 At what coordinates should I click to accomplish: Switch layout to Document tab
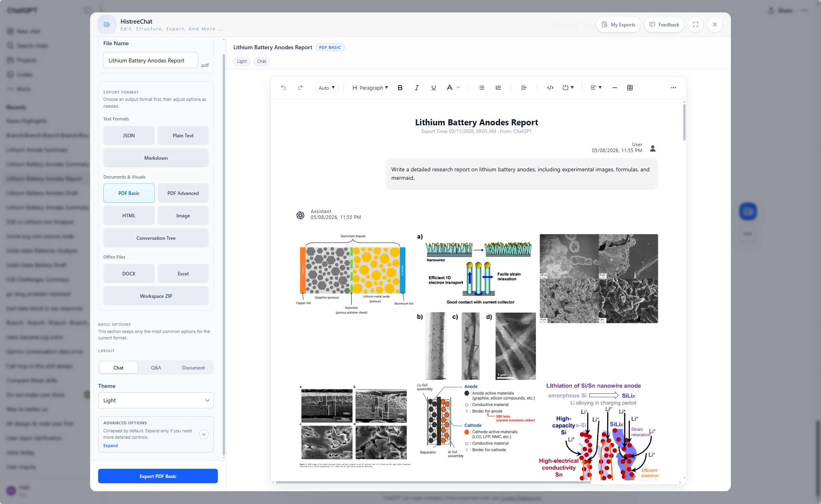193,367
